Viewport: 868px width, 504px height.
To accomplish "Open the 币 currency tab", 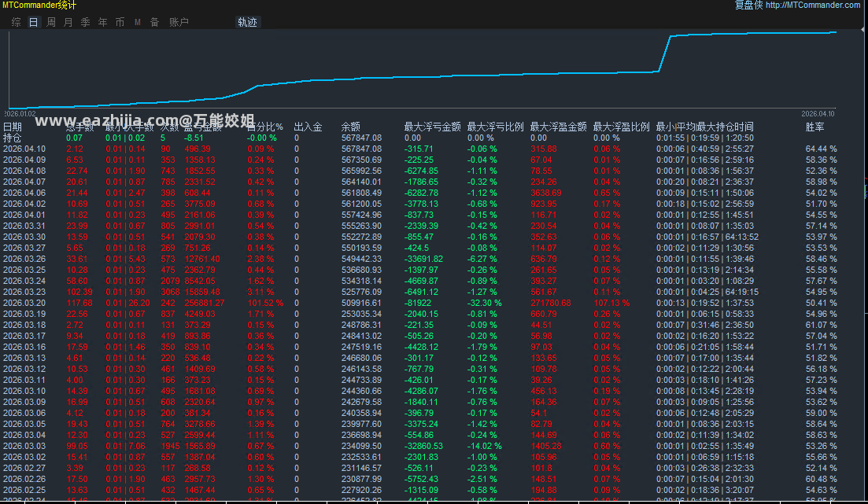I will click(x=120, y=22).
